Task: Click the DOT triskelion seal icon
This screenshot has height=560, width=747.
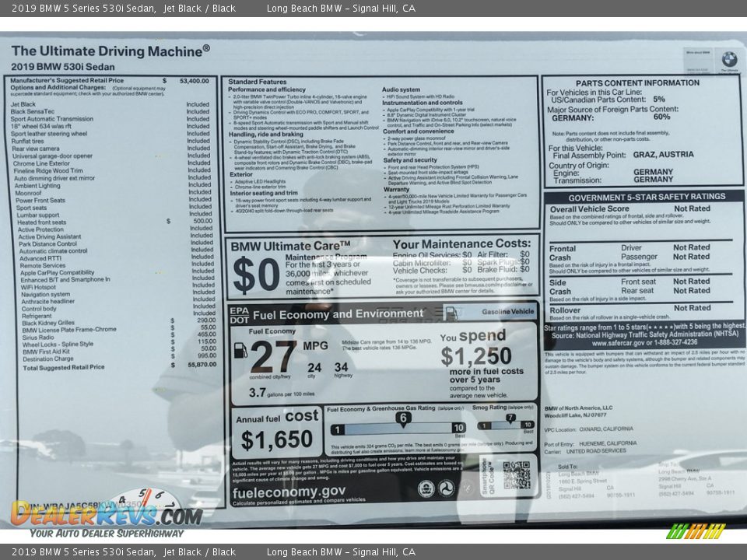Action: pyautogui.click(x=446, y=488)
